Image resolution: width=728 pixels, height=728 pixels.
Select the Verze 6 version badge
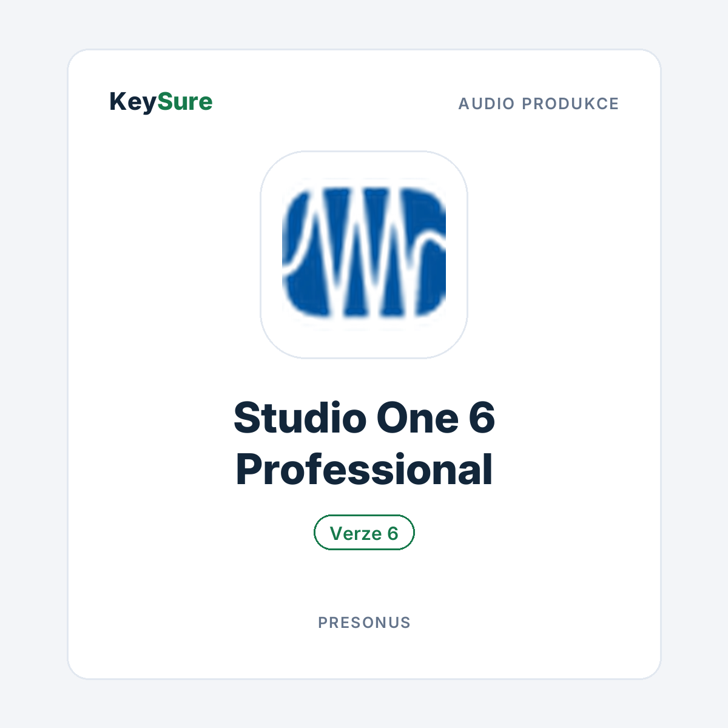point(364,533)
